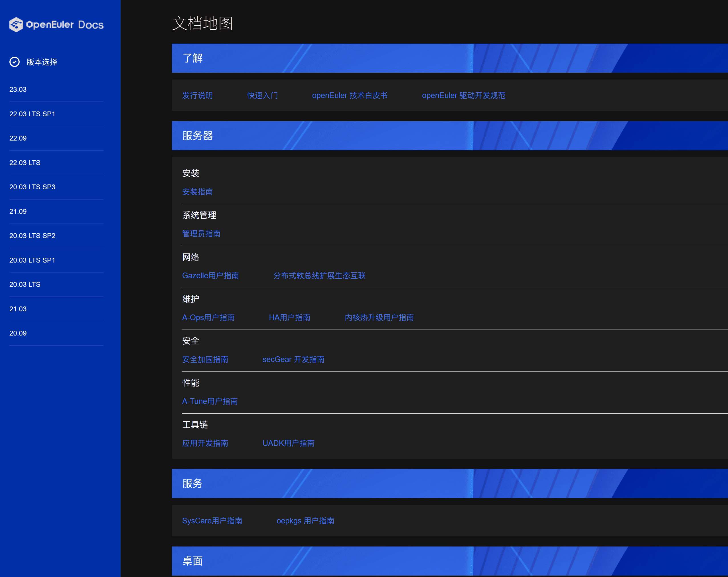
Task: Click the 服务器 section banner
Action: (450, 136)
